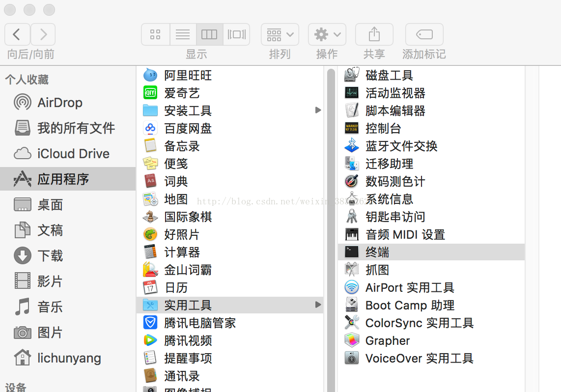Select the AirPort 实用工具 icon
The height and width of the screenshot is (392, 561).
(x=352, y=287)
